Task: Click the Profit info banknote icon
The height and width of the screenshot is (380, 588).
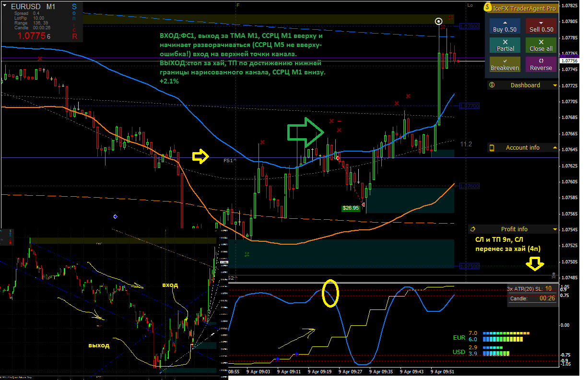Action: (472, 229)
